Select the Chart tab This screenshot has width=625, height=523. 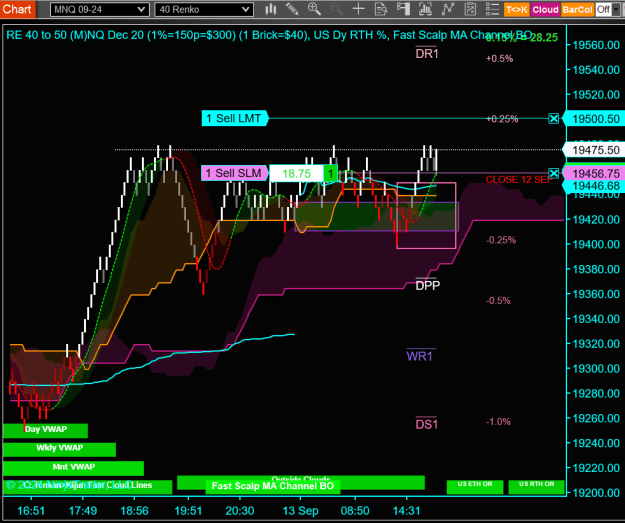pyautogui.click(x=17, y=9)
